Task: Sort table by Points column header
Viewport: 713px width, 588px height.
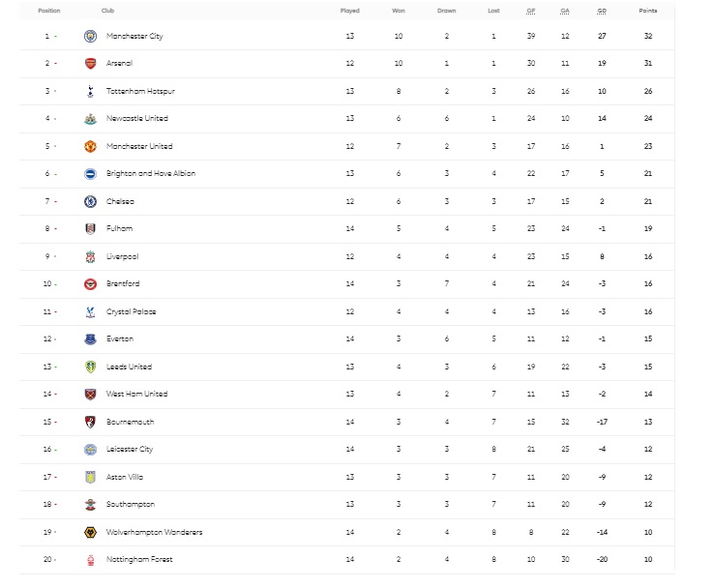Action: (x=647, y=11)
